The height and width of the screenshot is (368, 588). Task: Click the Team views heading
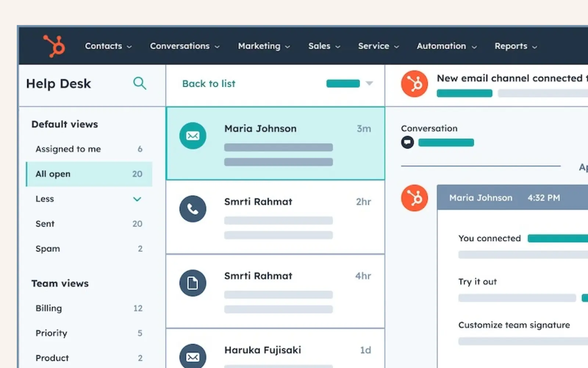point(60,283)
